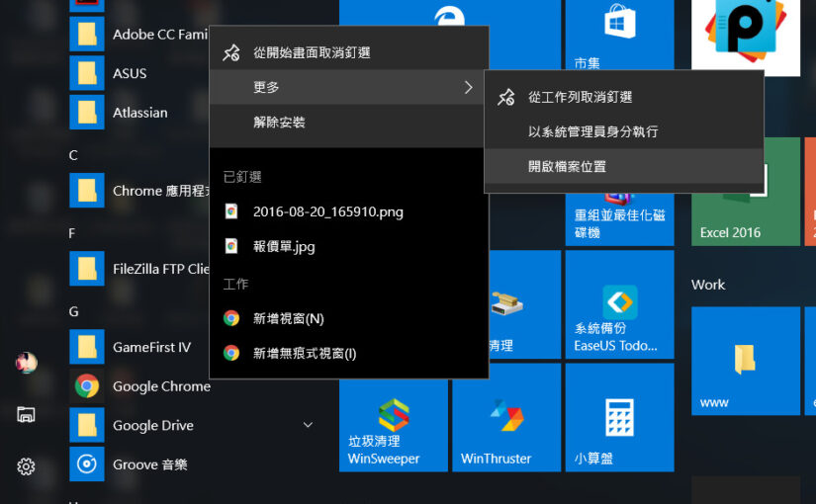816x504 pixels.
Task: Open the EaseUS Todo 系統備份 tile
Action: (x=620, y=304)
